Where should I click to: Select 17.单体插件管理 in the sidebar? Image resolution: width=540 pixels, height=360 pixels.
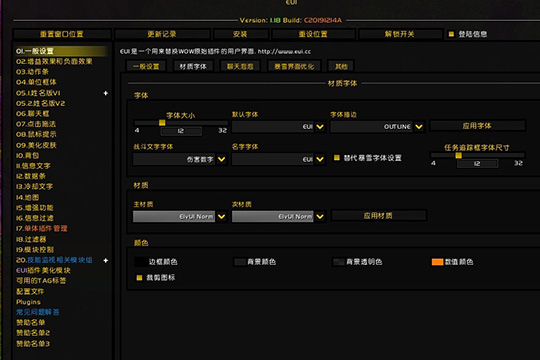point(42,228)
